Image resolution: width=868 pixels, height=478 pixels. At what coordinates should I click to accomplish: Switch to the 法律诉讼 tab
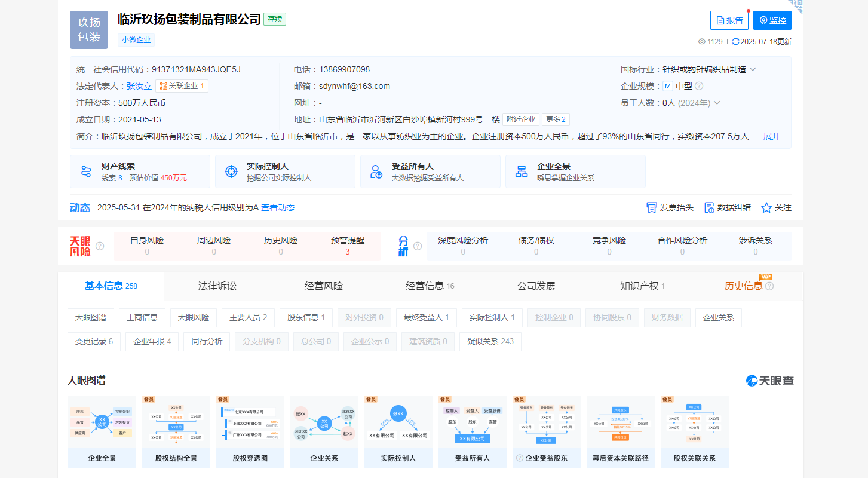pyautogui.click(x=217, y=286)
